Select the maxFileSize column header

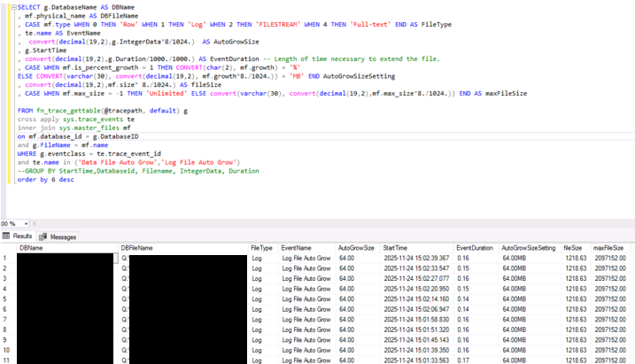pos(608,248)
